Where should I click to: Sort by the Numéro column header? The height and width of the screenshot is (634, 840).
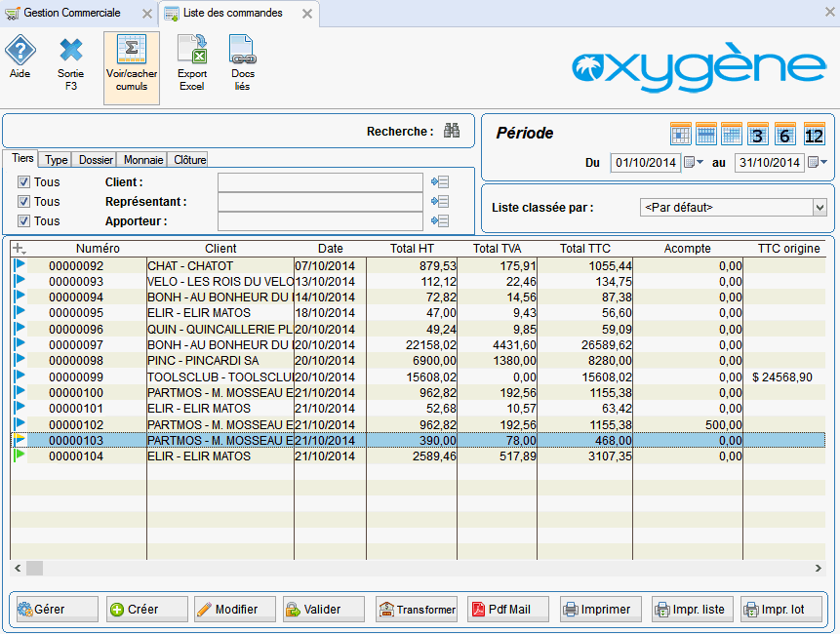click(x=98, y=249)
